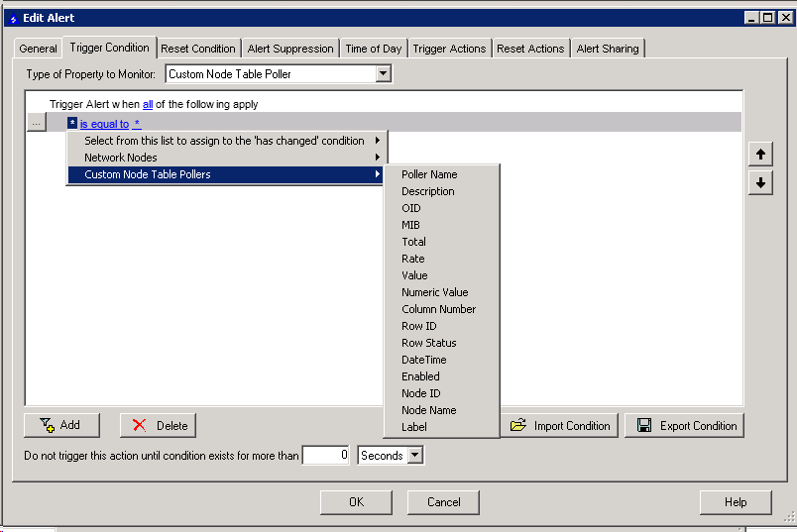Click the blue asterisk field icon
This screenshot has width=797, height=532.
point(72,123)
